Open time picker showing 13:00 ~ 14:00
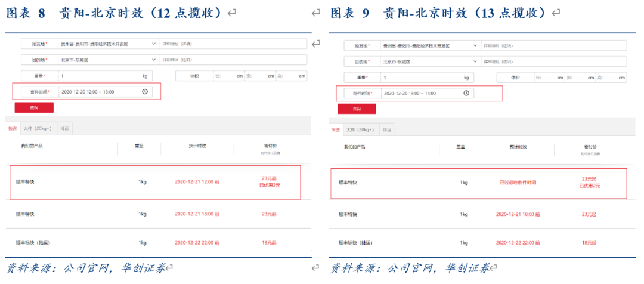Image resolution: width=644 pixels, height=284 pixels. (x=427, y=93)
